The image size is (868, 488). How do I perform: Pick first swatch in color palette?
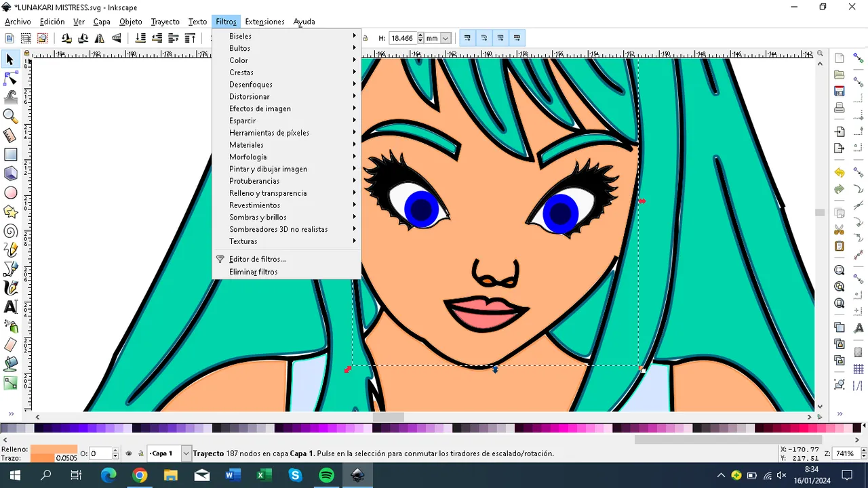coord(4,428)
